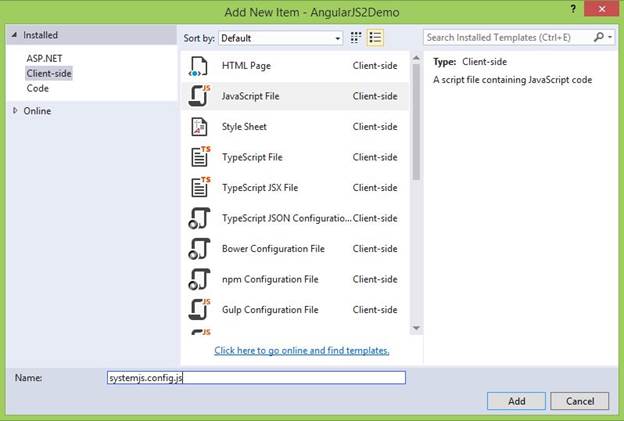Select the TypeScript File icon
The width and height of the screenshot is (624, 421).
pos(199,157)
